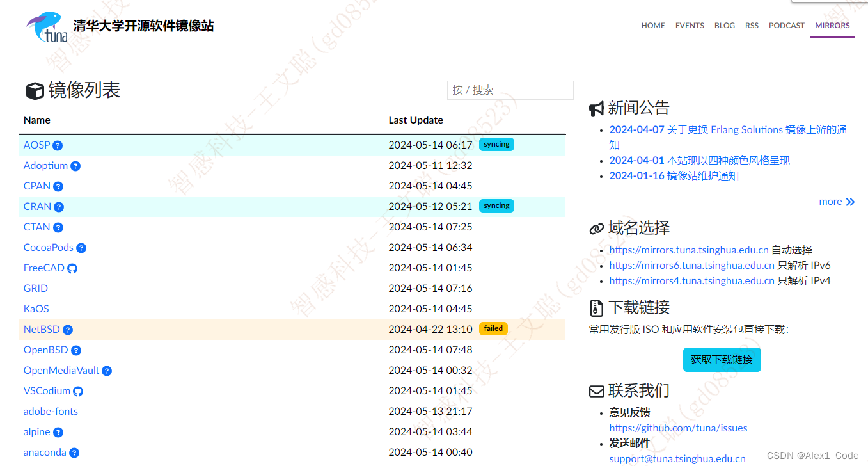868x466 pixels.
Task: Click the Name column header
Action: [x=37, y=120]
